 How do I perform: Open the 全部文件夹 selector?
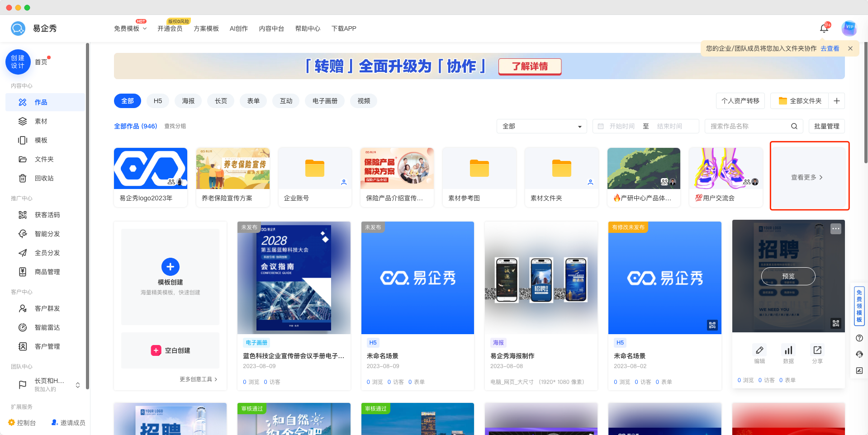tap(800, 101)
